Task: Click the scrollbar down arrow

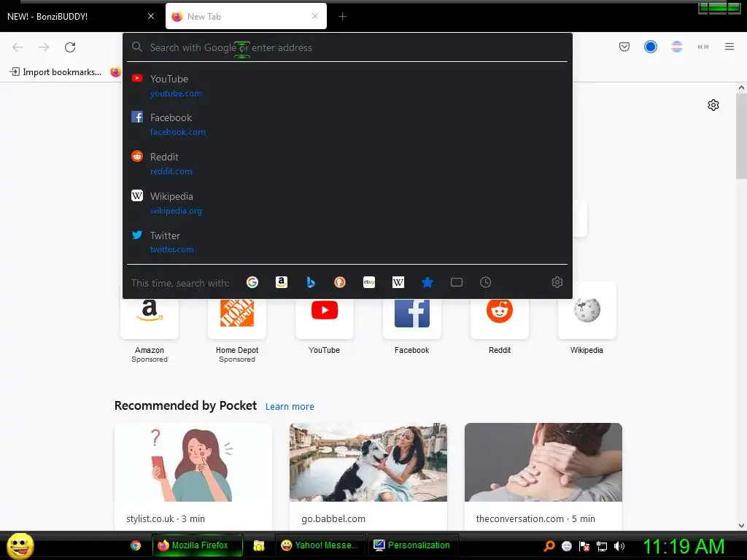Action: tap(741, 526)
